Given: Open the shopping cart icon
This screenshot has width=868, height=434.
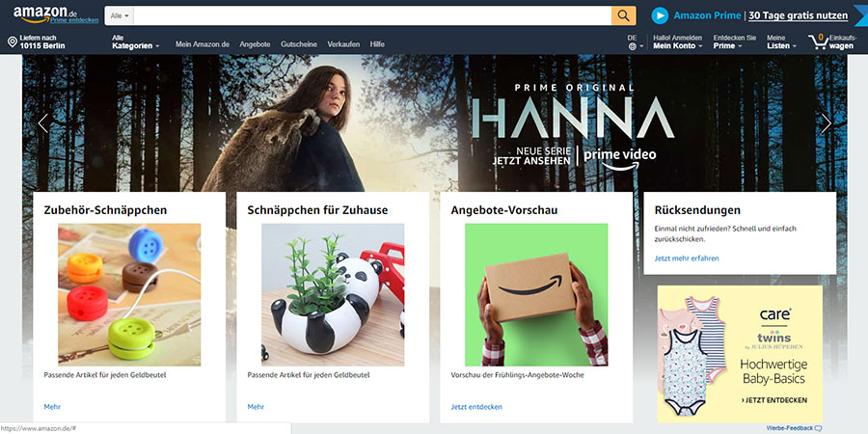Looking at the screenshot, I should pyautogui.click(x=818, y=41).
